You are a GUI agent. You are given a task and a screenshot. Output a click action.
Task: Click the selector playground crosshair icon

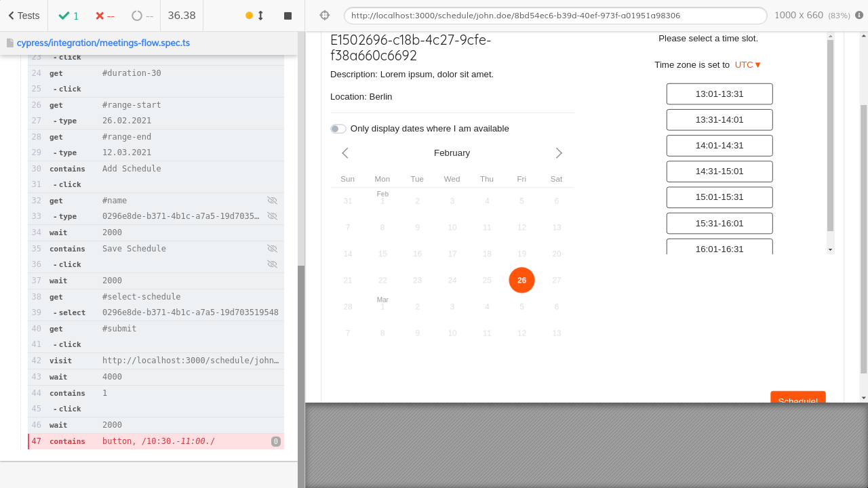pyautogui.click(x=325, y=14)
